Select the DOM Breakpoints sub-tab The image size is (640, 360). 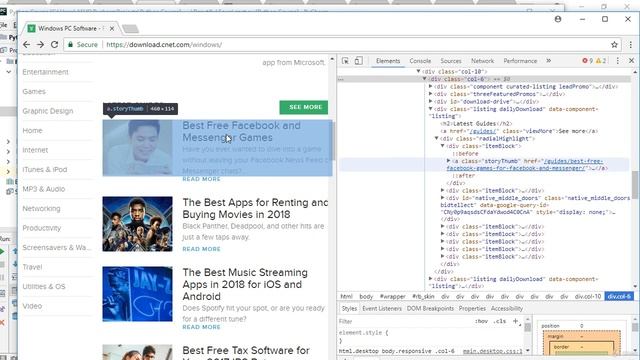click(x=430, y=309)
